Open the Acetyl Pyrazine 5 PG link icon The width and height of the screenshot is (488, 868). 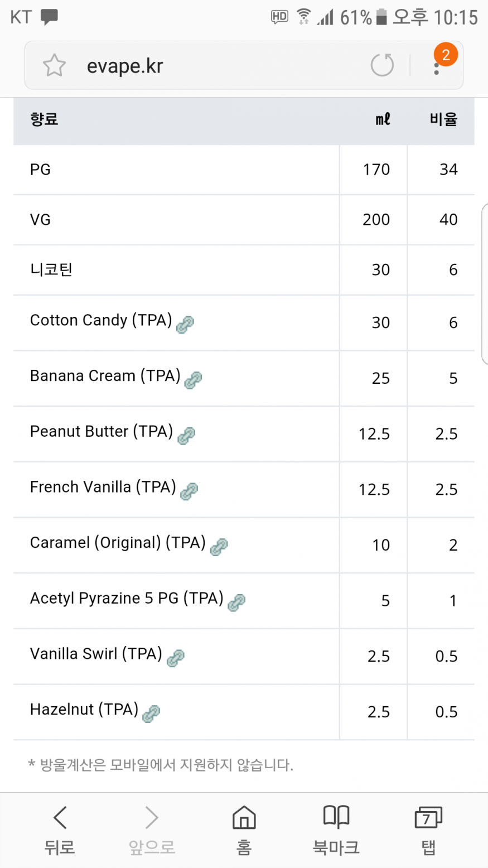pos(236,602)
